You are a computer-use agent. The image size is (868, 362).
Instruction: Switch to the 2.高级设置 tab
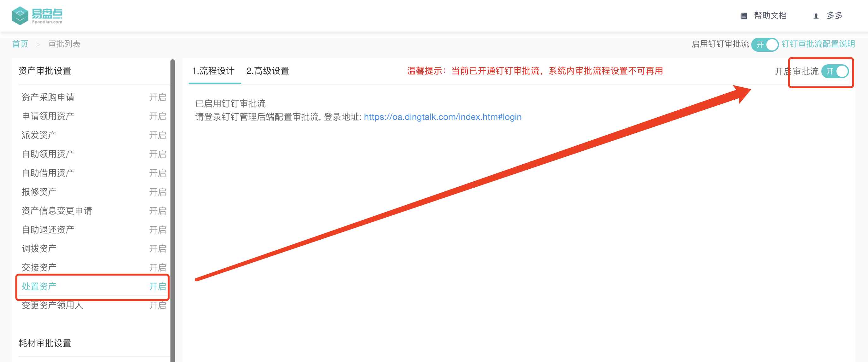tap(268, 71)
